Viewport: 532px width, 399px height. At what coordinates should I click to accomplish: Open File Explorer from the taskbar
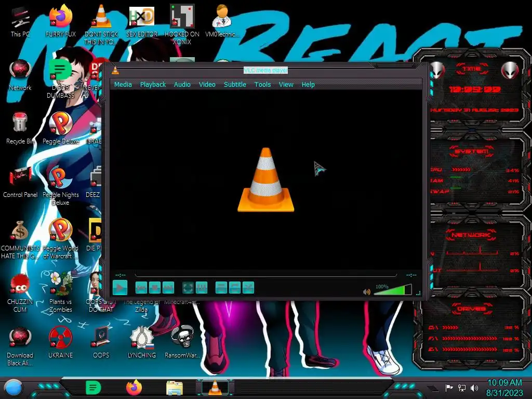pyautogui.click(x=175, y=388)
